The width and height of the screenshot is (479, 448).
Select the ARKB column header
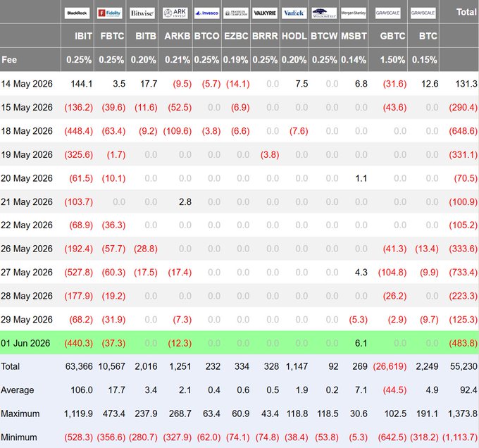coord(178,36)
